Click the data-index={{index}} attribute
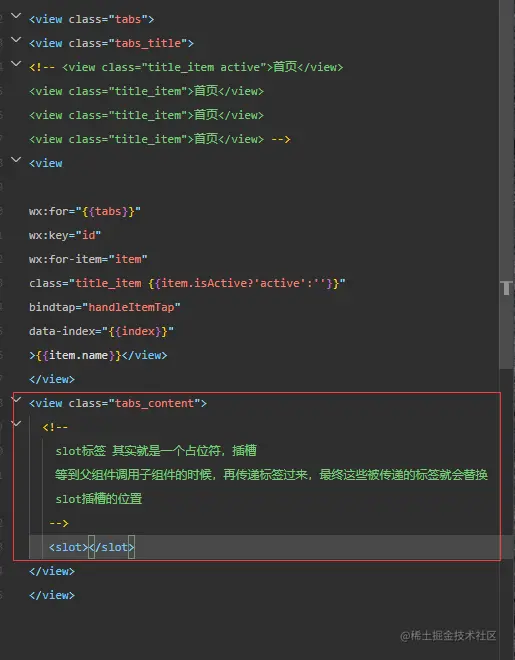Image resolution: width=515 pixels, height=660 pixels. (101, 331)
